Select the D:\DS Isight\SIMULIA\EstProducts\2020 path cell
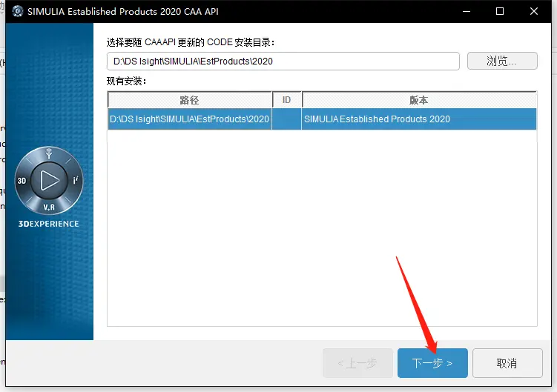The width and height of the screenshot is (557, 392). click(x=190, y=119)
